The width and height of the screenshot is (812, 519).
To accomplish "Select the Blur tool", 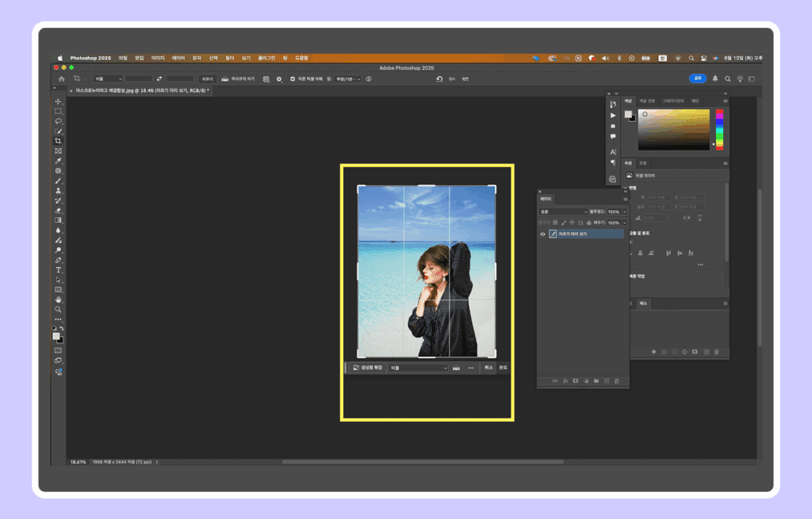I will 58,231.
